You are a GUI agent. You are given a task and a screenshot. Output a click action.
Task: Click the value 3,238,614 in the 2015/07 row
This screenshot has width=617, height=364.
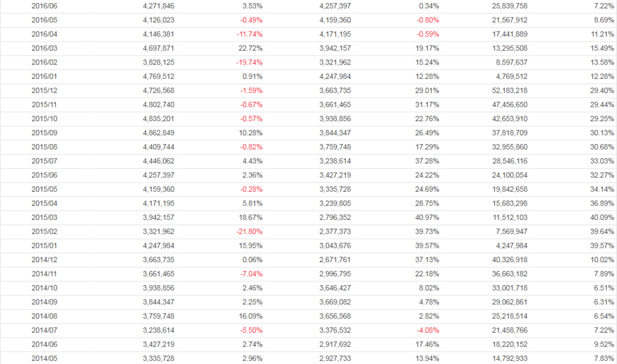[334, 161]
